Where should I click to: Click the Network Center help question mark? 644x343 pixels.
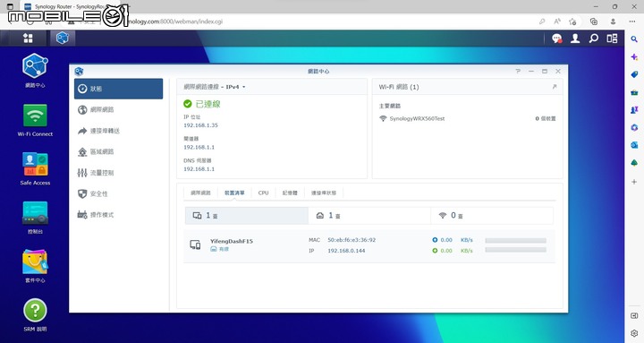518,71
